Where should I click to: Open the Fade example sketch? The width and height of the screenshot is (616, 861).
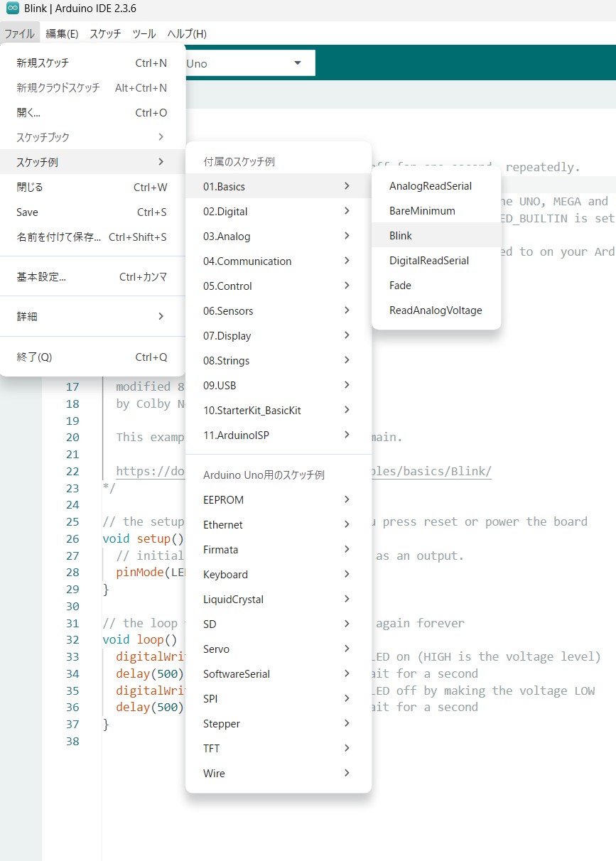pos(400,286)
